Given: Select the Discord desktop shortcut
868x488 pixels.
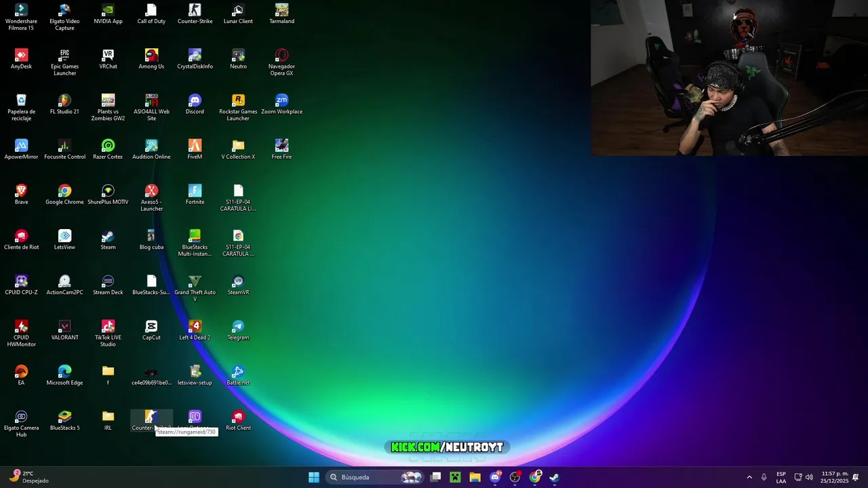Looking at the screenshot, I should (x=195, y=104).
